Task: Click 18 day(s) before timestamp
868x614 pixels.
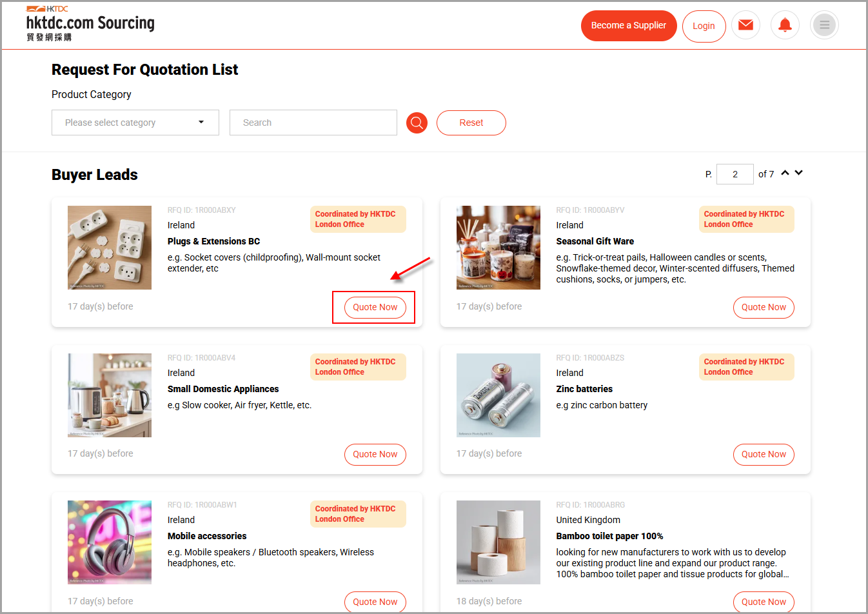Action: pyautogui.click(x=489, y=601)
